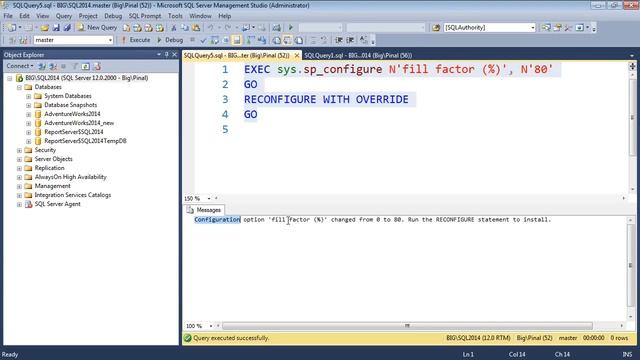Open the Window menu
This screenshot has width=640, height=360.
[x=200, y=16]
